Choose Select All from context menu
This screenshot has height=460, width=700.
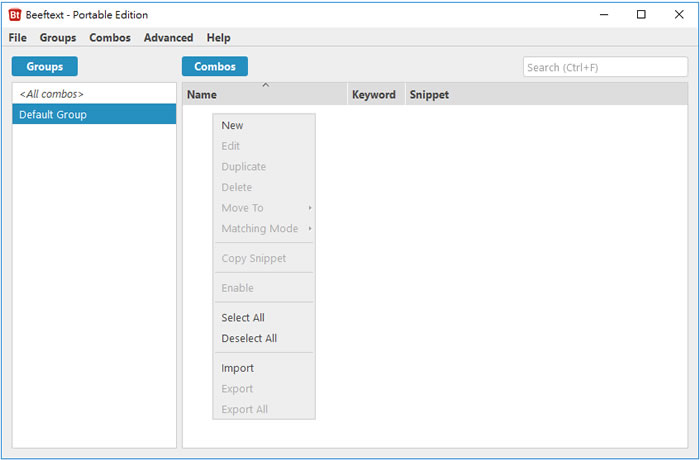point(243,318)
